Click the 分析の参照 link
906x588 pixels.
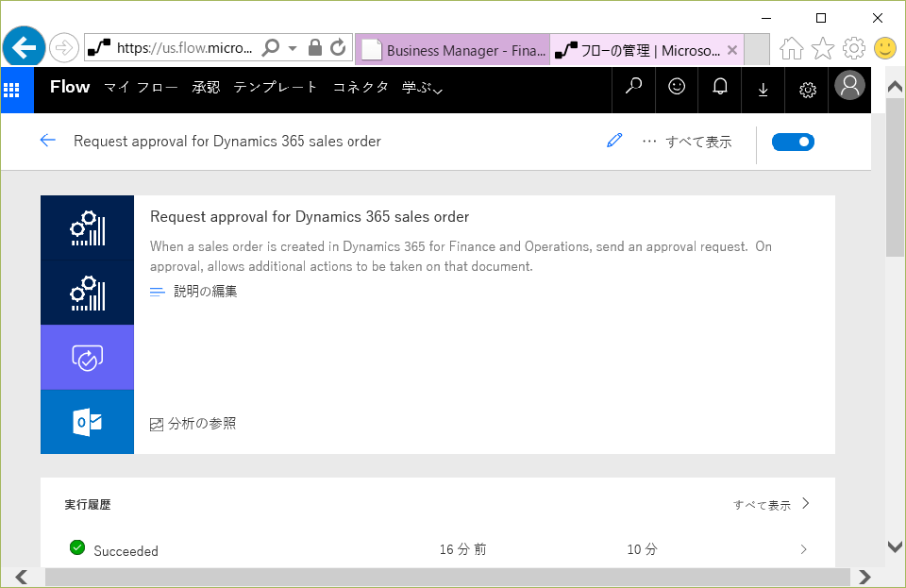click(x=202, y=424)
